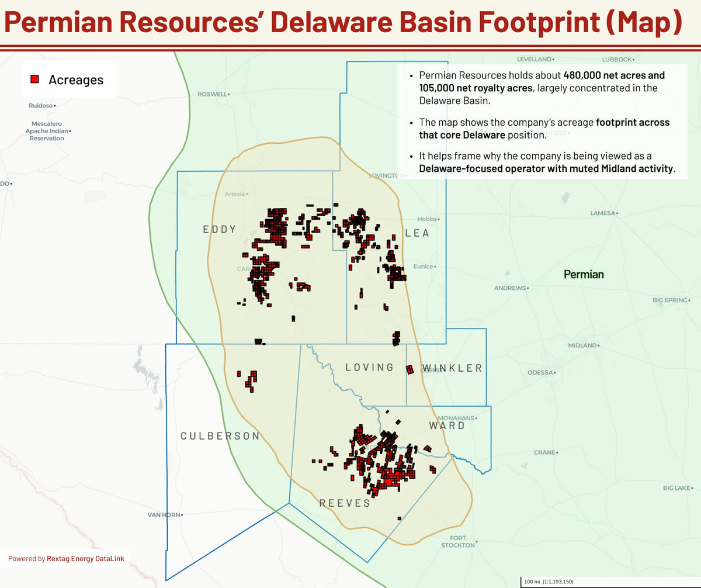
Task: Click the red Acreages legend swatch
Action: click(34, 79)
